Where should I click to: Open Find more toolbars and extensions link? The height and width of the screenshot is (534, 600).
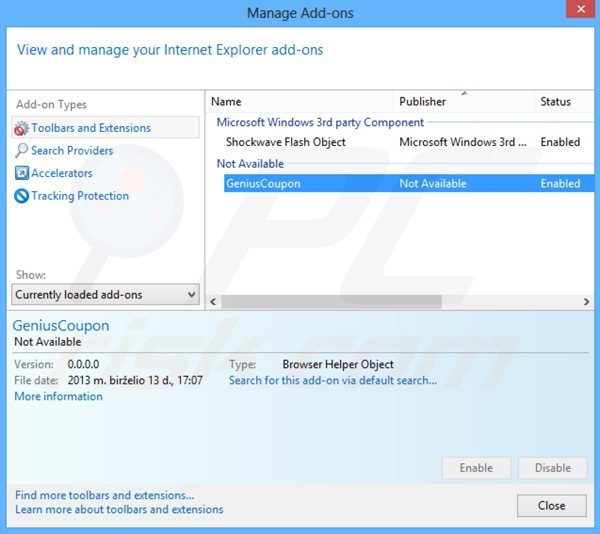tap(104, 495)
